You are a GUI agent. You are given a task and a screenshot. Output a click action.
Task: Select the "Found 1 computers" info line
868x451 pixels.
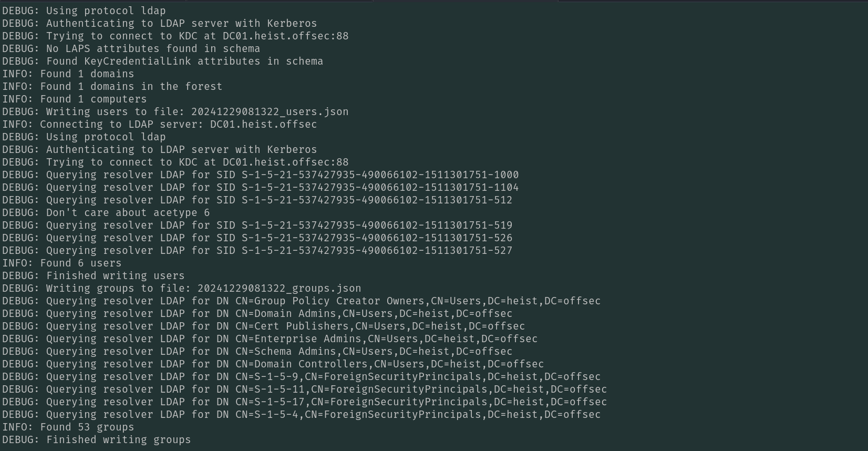(x=74, y=99)
